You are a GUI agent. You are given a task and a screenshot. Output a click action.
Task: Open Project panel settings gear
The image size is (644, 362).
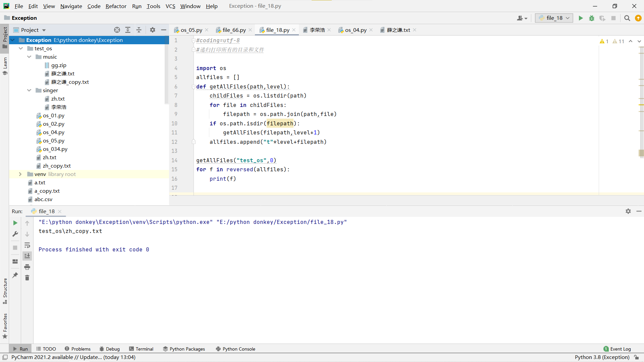click(x=153, y=30)
